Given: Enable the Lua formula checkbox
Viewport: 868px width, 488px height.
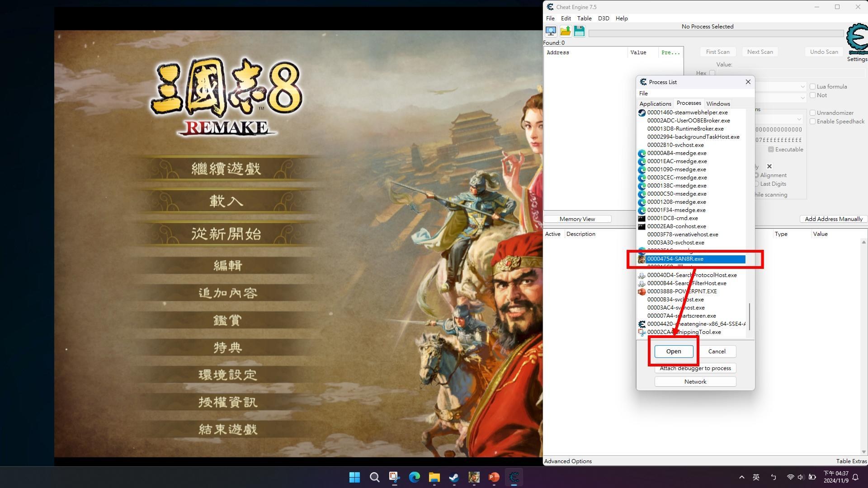Looking at the screenshot, I should point(812,86).
